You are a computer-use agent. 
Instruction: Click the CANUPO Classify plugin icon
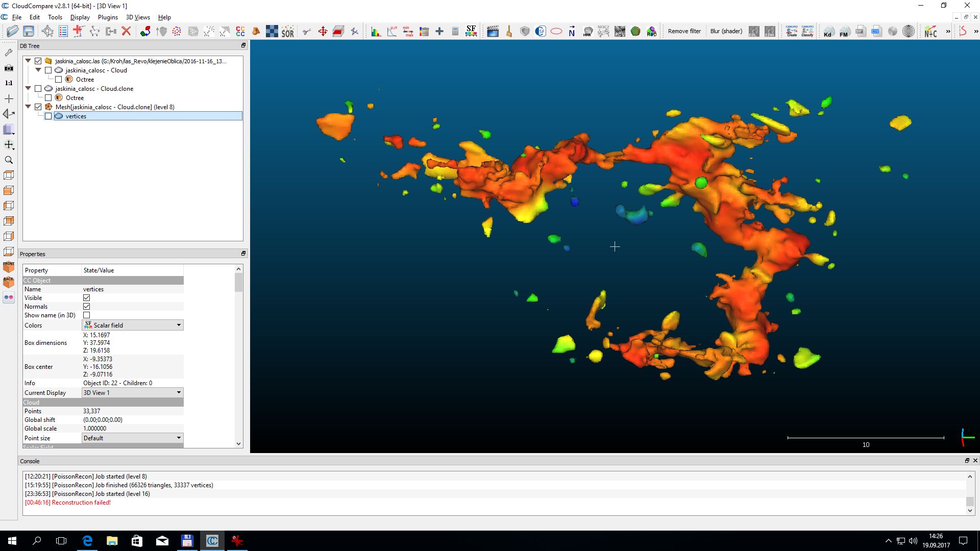(x=807, y=32)
